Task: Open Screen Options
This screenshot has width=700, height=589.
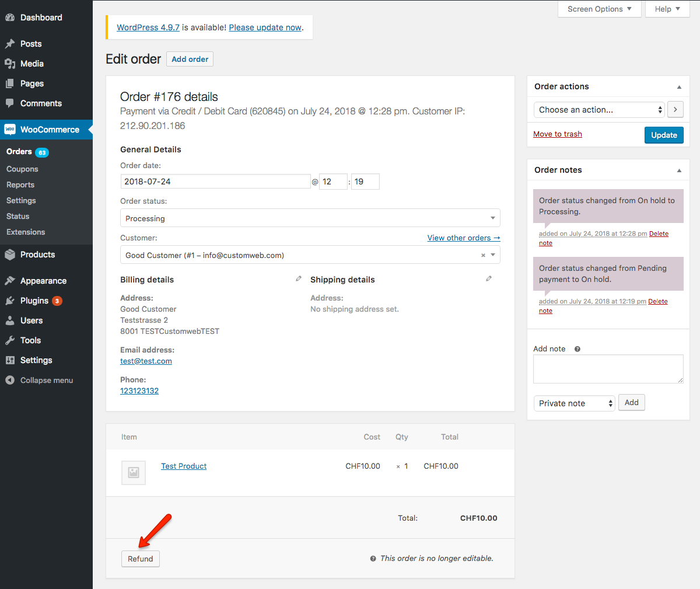Action: 599,9
